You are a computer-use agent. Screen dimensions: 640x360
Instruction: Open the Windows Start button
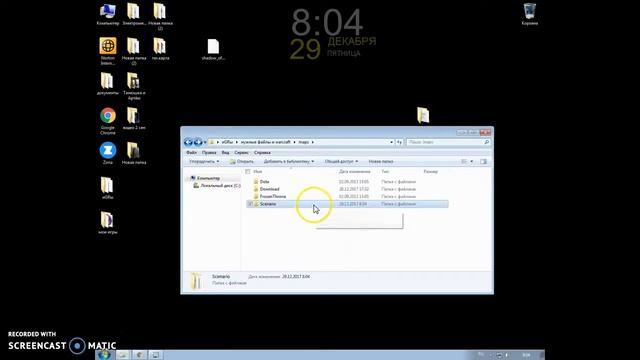coord(104,355)
